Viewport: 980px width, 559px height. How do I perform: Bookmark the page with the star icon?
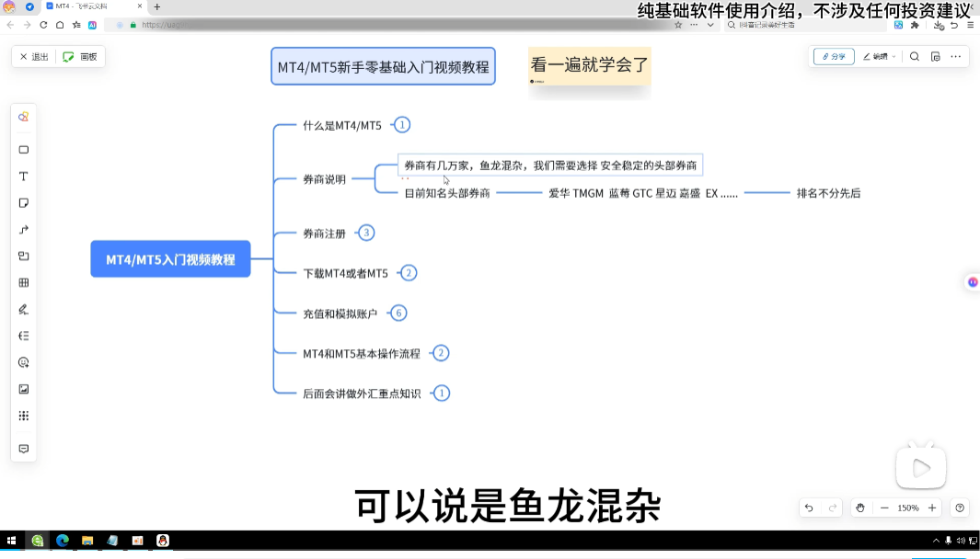[678, 25]
